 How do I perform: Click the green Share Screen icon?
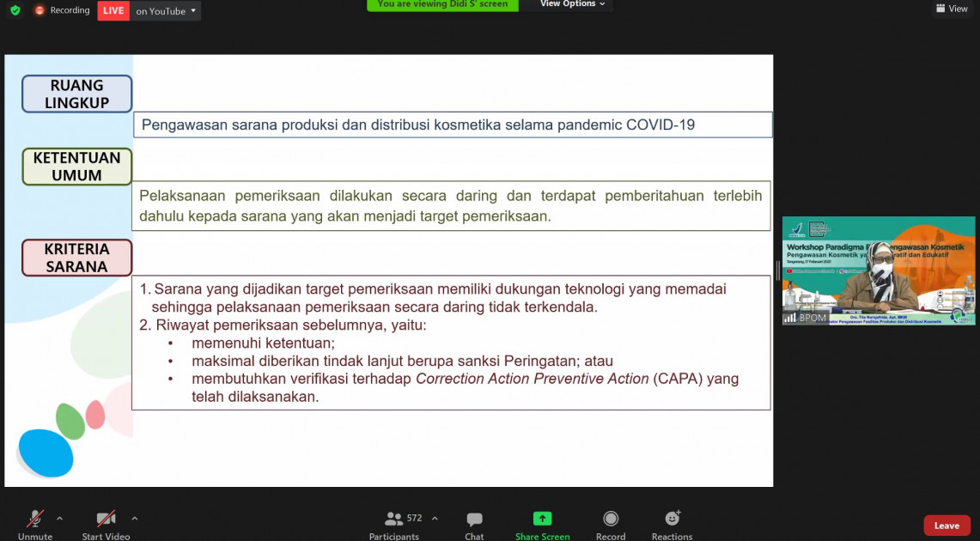coord(542,519)
